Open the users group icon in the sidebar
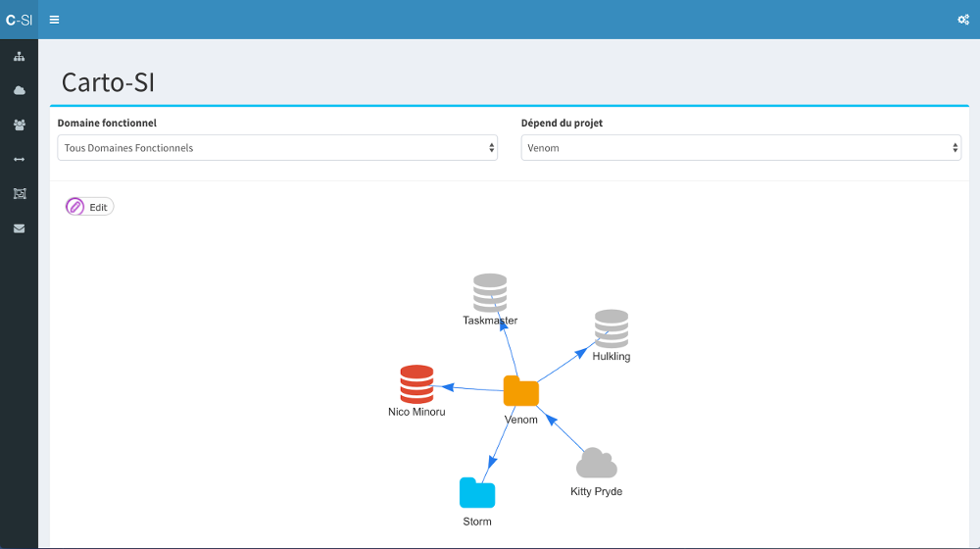This screenshot has height=549, width=980. (19, 125)
